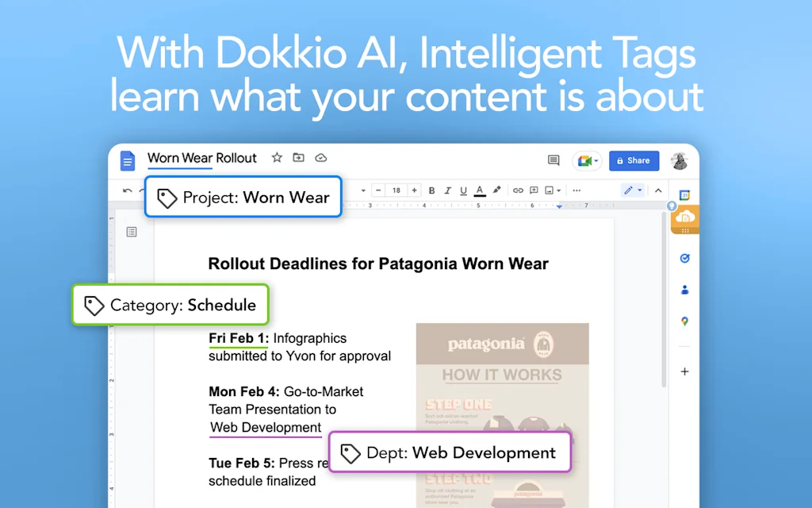The height and width of the screenshot is (508, 812).
Task: Click the Share button
Action: (x=634, y=160)
